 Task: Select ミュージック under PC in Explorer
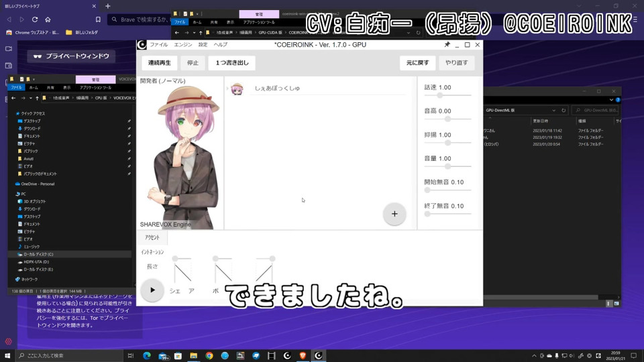tap(32, 247)
